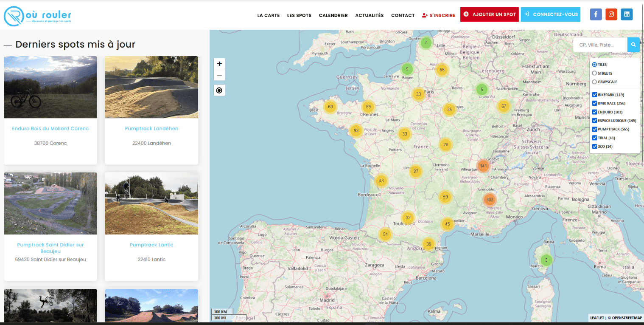Open the Calendrier menu item
This screenshot has width=644, height=325.
tap(333, 15)
